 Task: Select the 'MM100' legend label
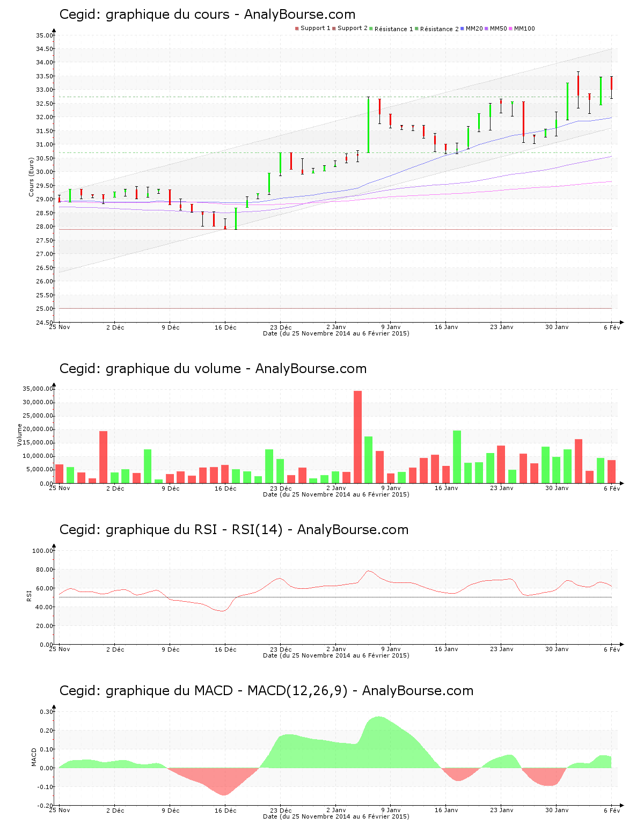(x=524, y=28)
